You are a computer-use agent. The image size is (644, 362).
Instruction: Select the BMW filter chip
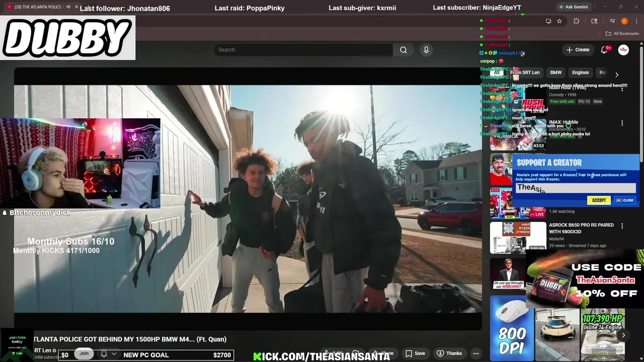tap(555, 72)
